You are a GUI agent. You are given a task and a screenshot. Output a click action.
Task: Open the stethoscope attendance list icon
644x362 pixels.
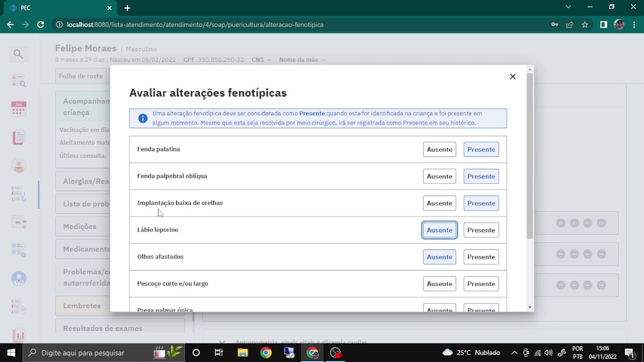click(19, 194)
